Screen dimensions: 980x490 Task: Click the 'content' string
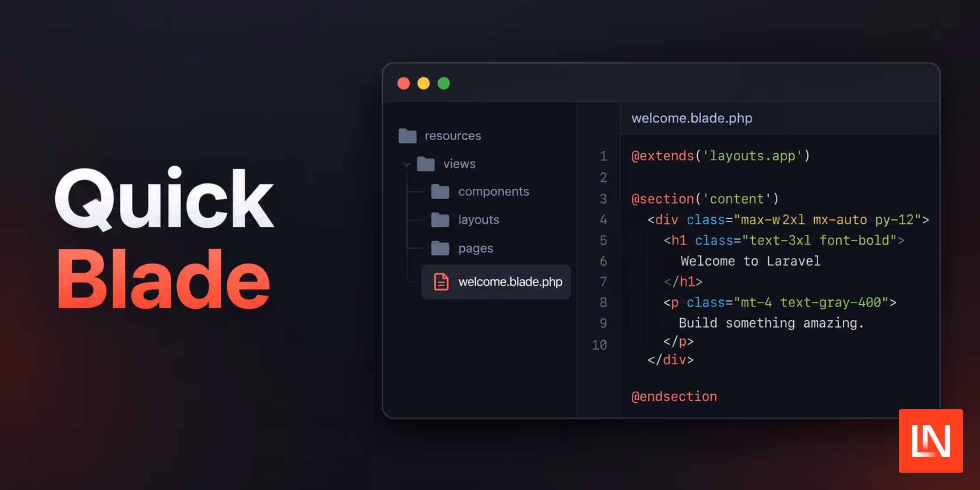coord(736,199)
